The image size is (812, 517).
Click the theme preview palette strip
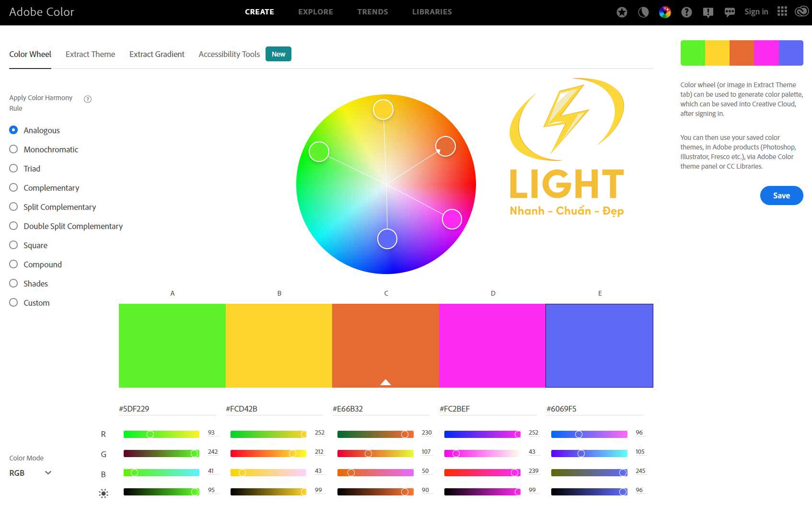742,53
